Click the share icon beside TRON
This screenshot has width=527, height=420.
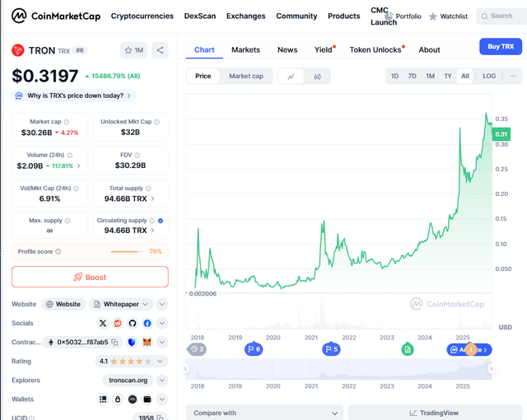(160, 50)
